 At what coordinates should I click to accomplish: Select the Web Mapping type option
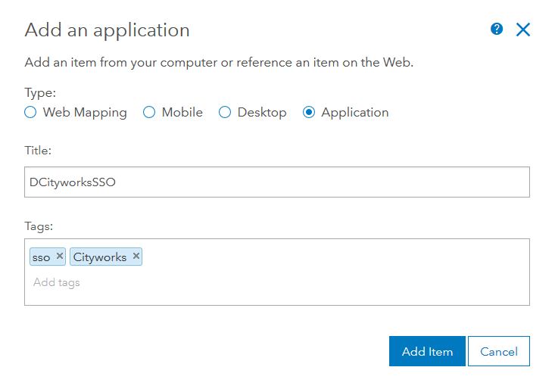click(x=30, y=112)
